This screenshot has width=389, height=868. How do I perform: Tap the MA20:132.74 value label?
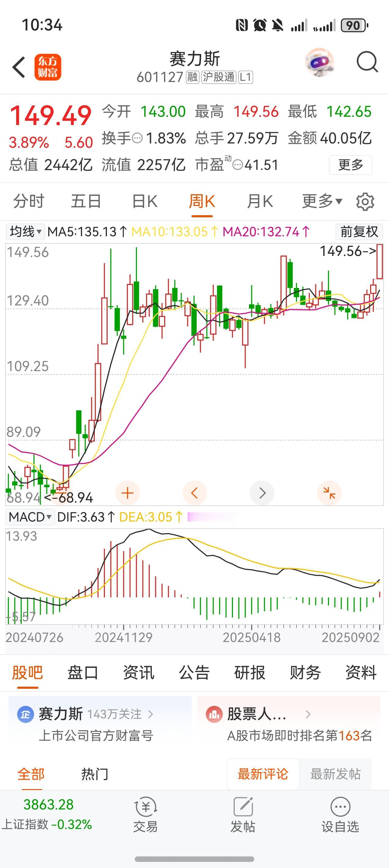(266, 232)
